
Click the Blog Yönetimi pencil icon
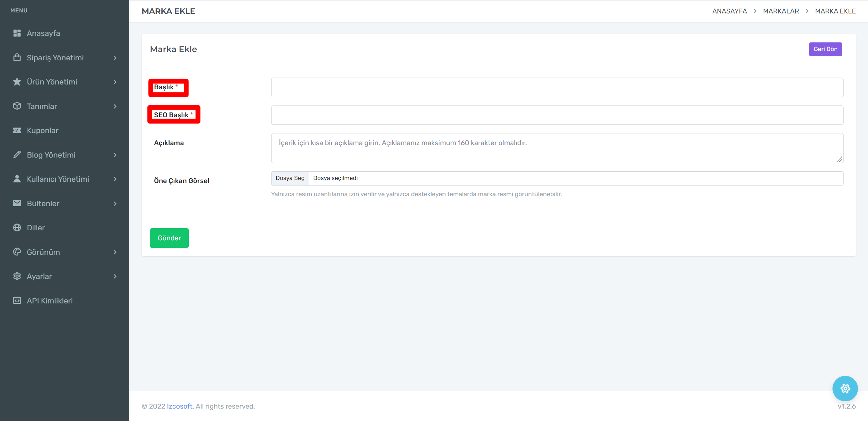(17, 155)
